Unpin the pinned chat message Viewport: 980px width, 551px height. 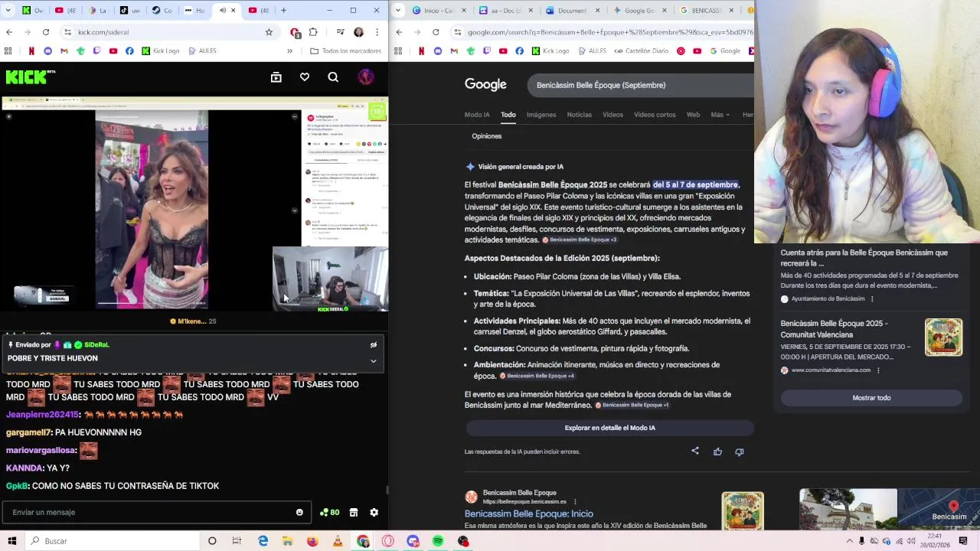pos(374,345)
